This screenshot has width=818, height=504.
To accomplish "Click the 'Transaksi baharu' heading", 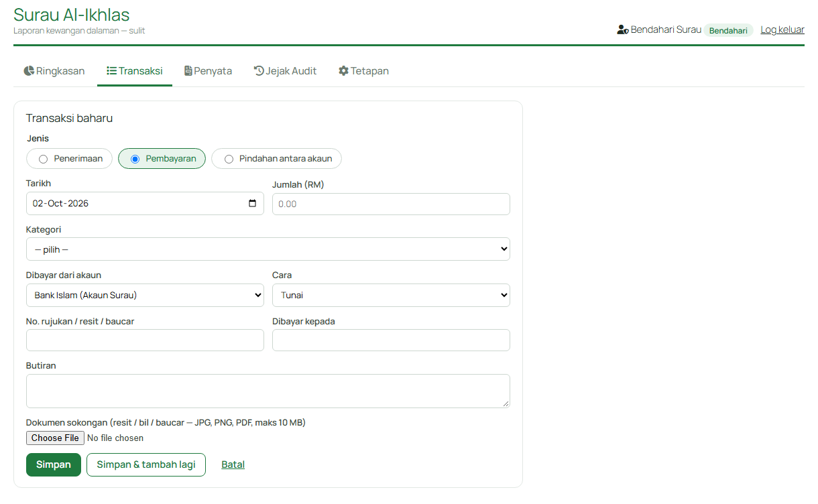I will (69, 118).
